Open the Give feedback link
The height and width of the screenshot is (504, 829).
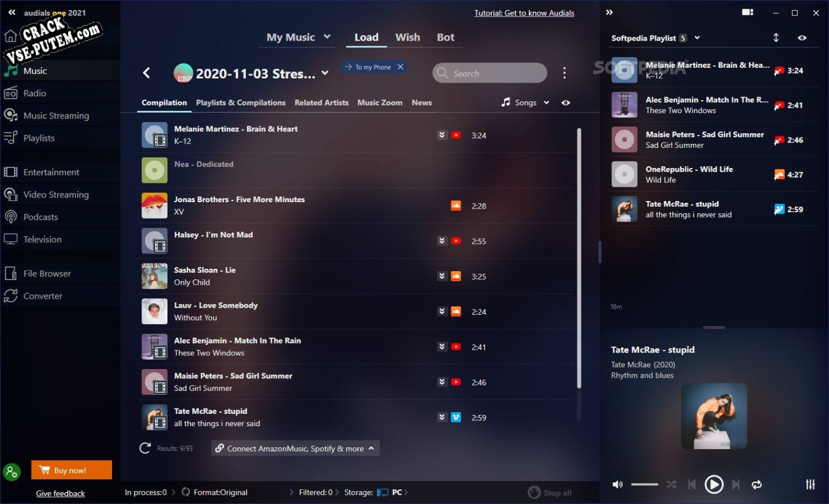tap(60, 493)
